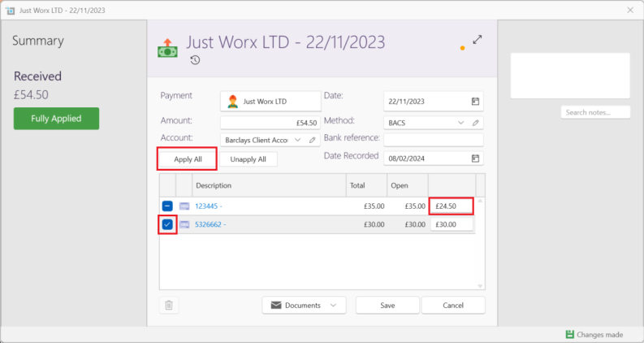This screenshot has height=343, width=644.
Task: Close the Just Worx LTD window
Action: tap(630, 11)
